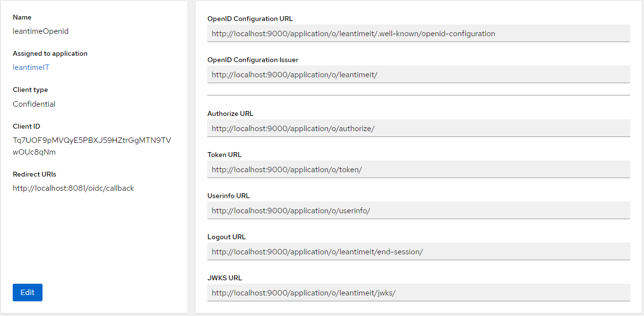This screenshot has height=316, width=644.
Task: Click the Edit button
Action: point(27,292)
